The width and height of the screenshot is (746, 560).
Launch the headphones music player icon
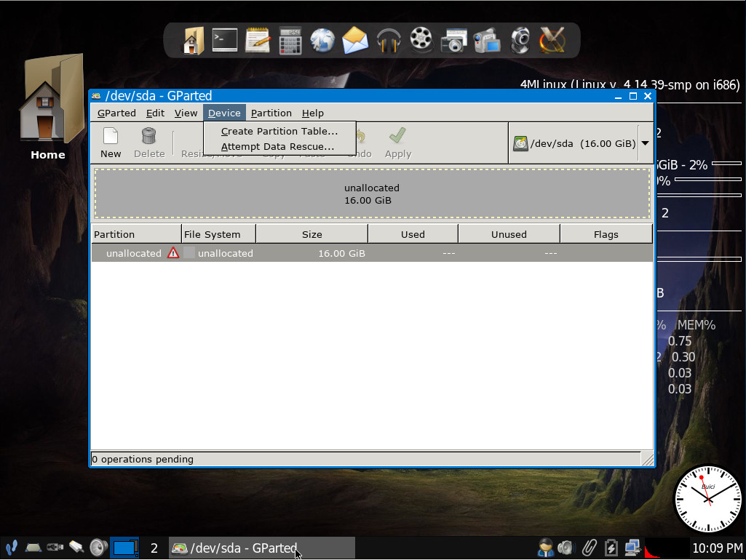[x=389, y=40]
